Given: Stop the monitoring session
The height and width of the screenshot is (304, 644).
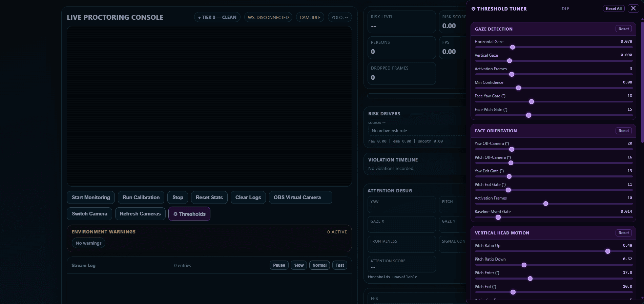Looking at the screenshot, I should (x=178, y=197).
